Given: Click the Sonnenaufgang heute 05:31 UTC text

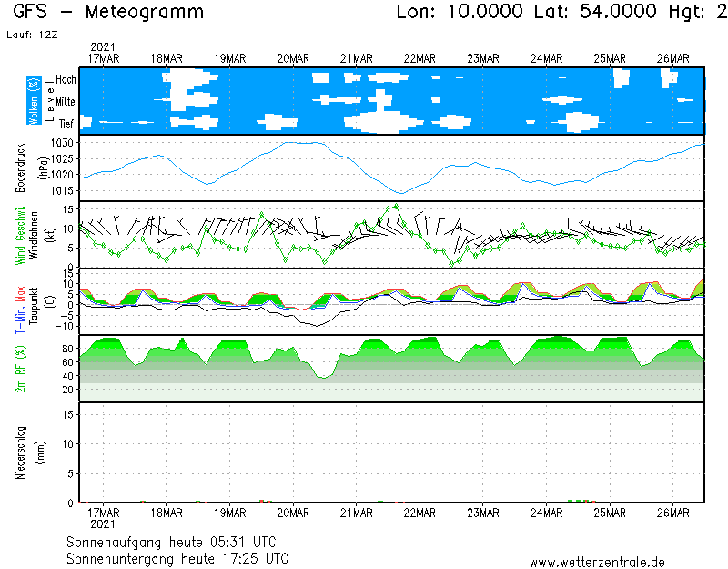Looking at the screenshot, I should [x=177, y=541].
